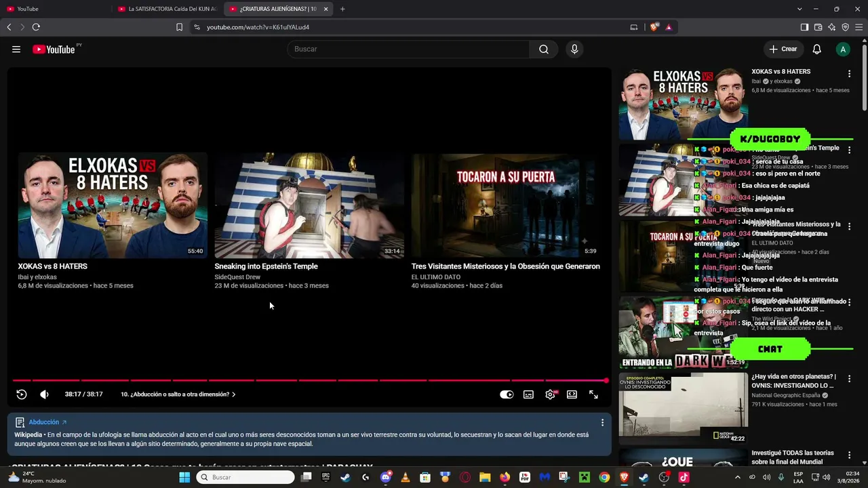
Task: Submit search with the magnifier button
Action: [x=544, y=49]
